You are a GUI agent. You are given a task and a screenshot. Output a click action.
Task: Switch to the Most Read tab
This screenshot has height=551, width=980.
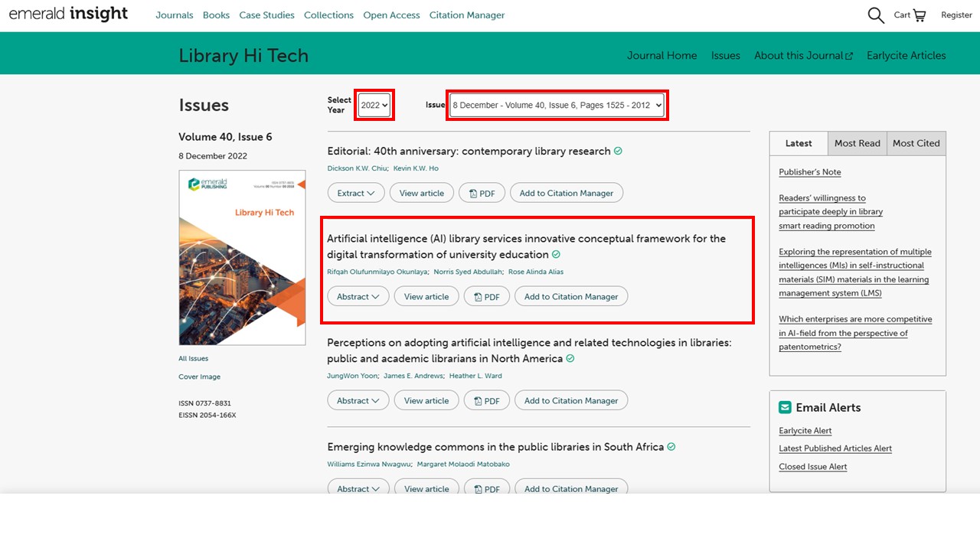click(857, 143)
